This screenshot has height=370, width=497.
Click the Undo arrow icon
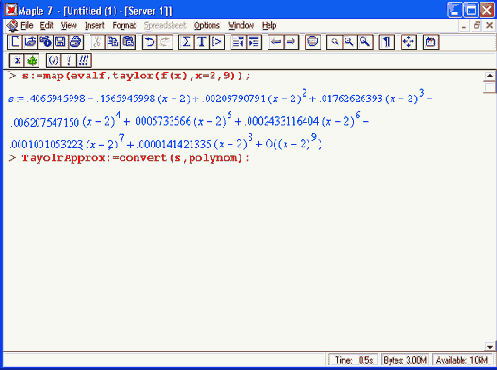coord(150,42)
